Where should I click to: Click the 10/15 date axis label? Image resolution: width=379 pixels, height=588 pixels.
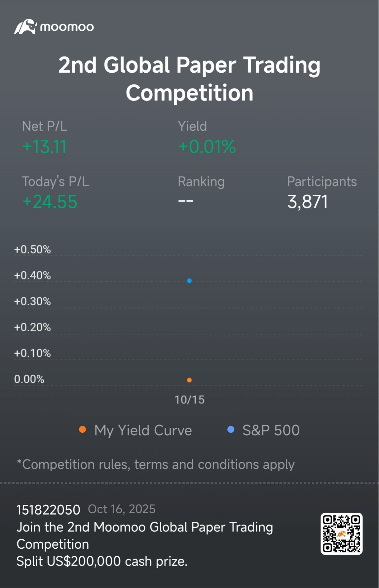tap(189, 400)
